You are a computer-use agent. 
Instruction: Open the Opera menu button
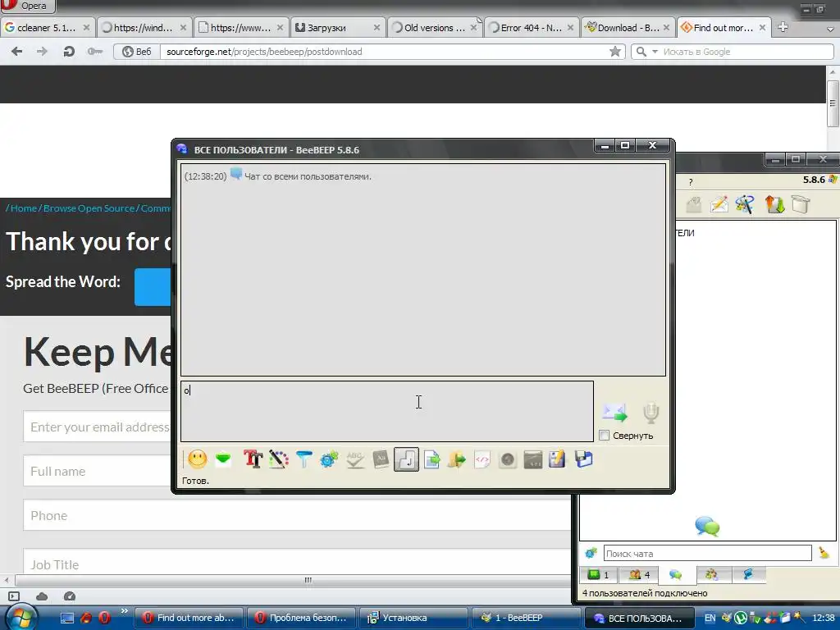(27, 6)
